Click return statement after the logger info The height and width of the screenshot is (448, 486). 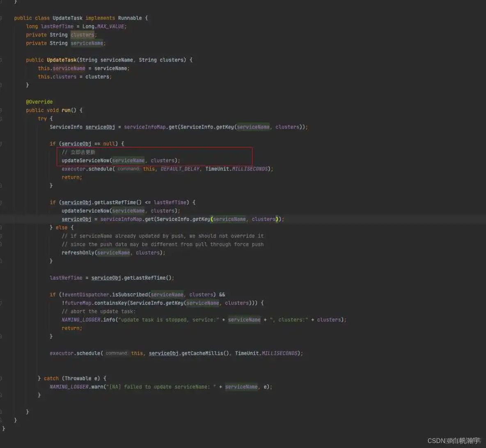71,328
